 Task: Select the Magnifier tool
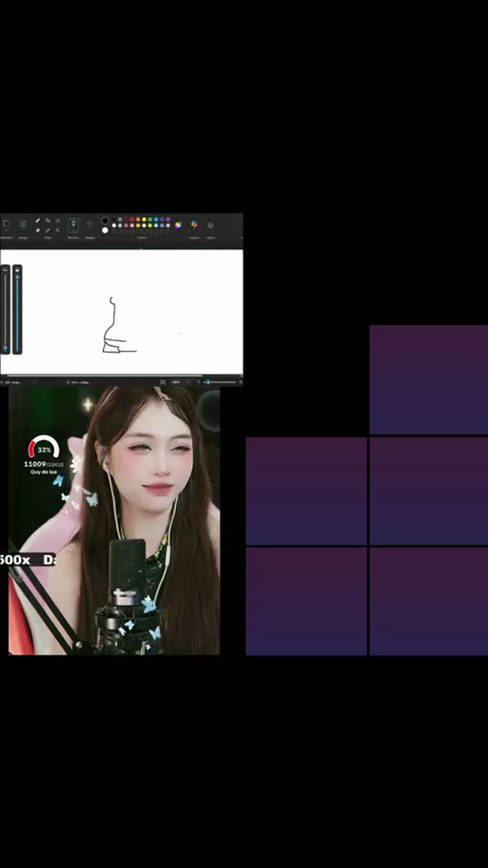(x=57, y=230)
